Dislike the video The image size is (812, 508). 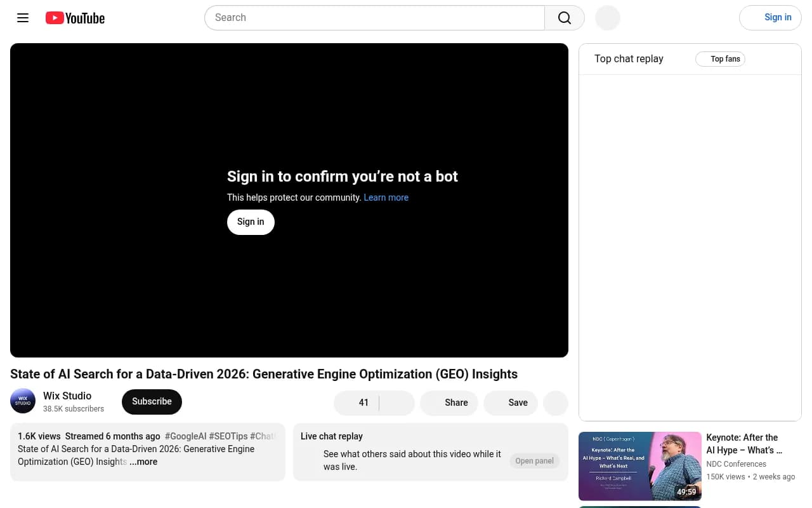pos(397,403)
